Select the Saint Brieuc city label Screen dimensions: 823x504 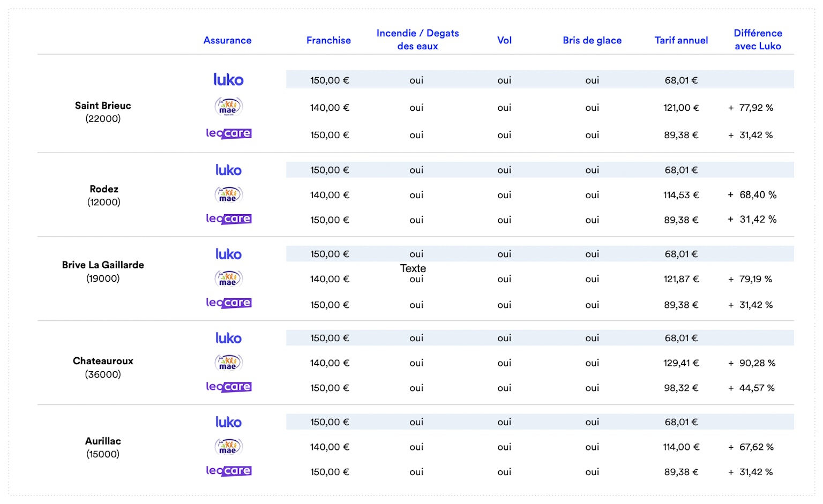click(103, 106)
